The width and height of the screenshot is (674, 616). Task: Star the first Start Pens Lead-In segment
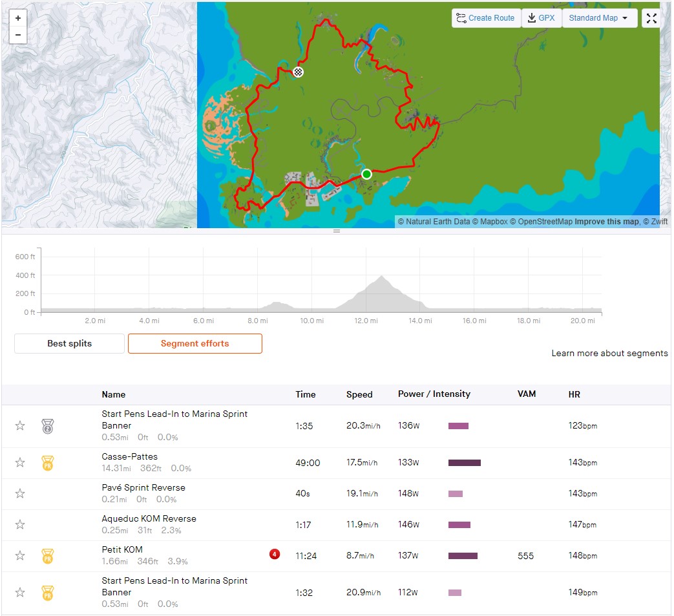click(x=20, y=425)
